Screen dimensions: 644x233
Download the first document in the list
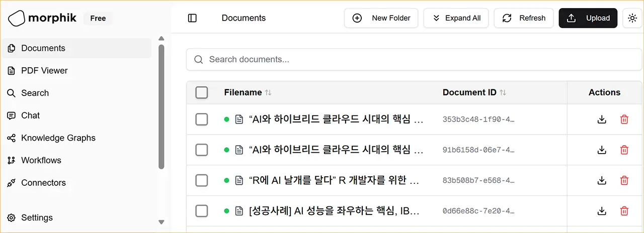602,120
